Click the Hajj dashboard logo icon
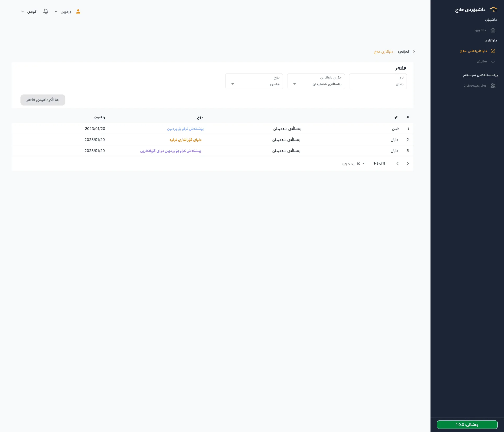504x432 pixels. coord(493,9)
